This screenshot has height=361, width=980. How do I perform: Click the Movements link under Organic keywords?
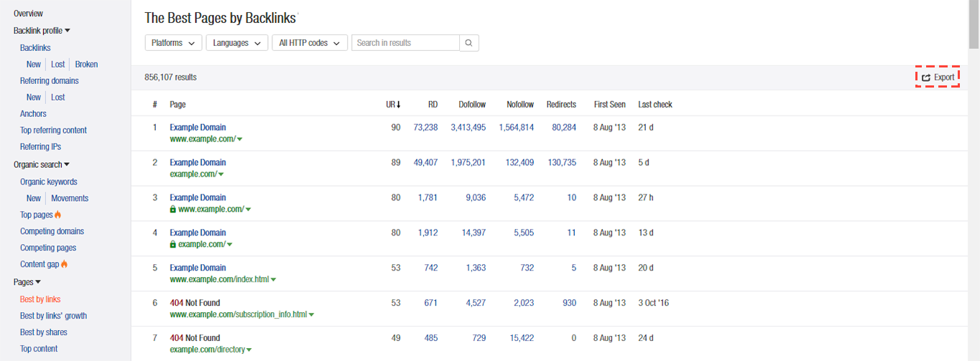[70, 199]
